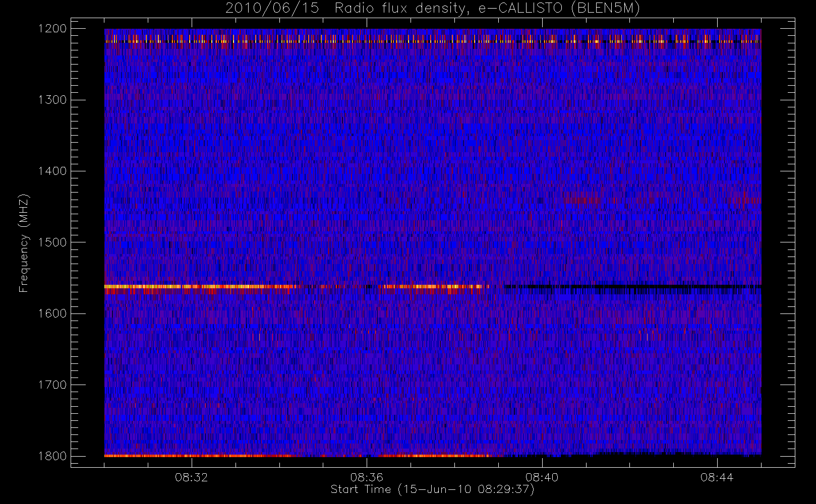The height and width of the screenshot is (504, 816).
Task: Click the 1800 frequency tick label
Action: coord(52,456)
